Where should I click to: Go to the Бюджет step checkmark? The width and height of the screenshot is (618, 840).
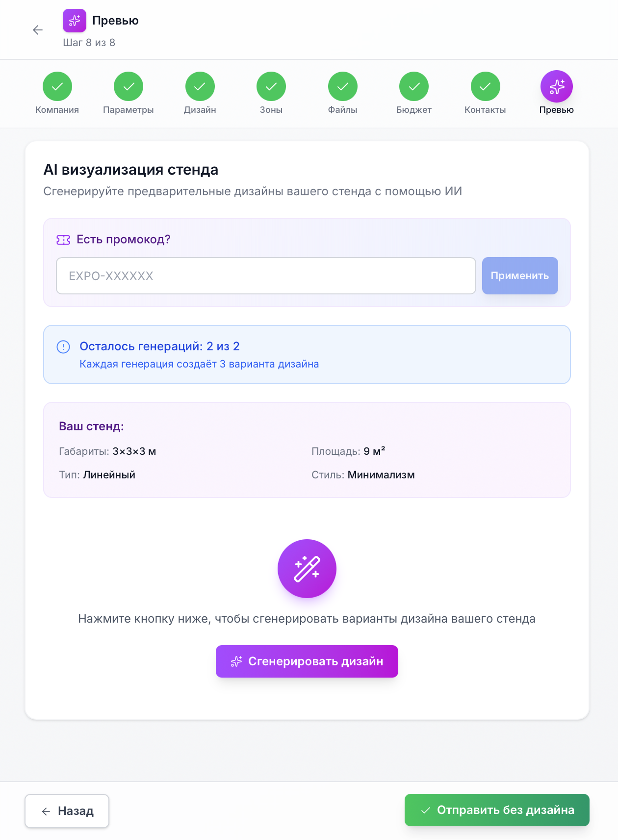coord(414,86)
